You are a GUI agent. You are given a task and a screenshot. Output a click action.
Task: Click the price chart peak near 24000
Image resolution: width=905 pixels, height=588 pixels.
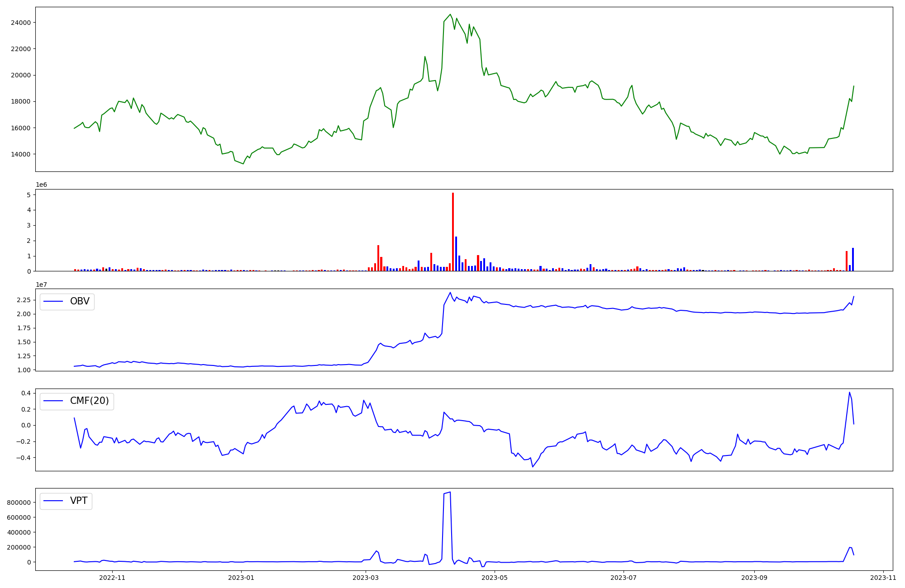pyautogui.click(x=450, y=15)
